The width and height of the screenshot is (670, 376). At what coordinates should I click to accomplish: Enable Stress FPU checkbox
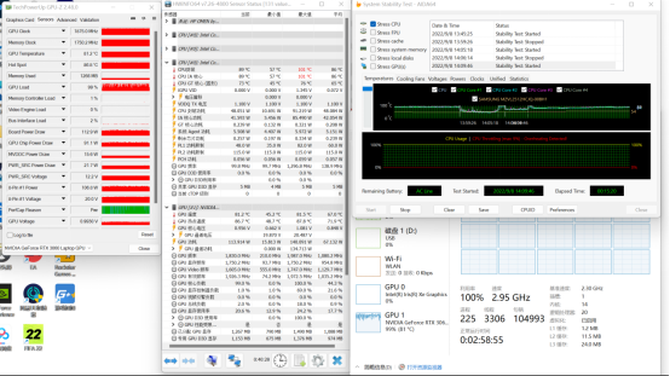(x=373, y=32)
